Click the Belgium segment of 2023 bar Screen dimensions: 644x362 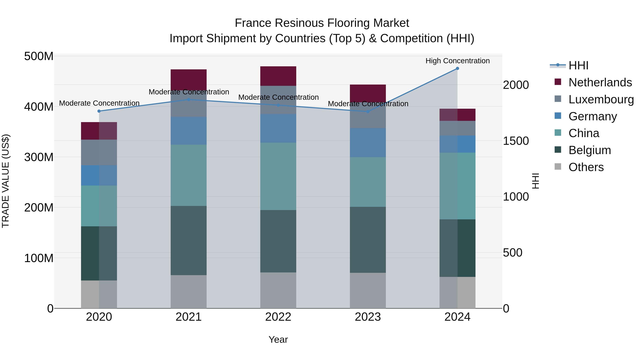(x=368, y=240)
